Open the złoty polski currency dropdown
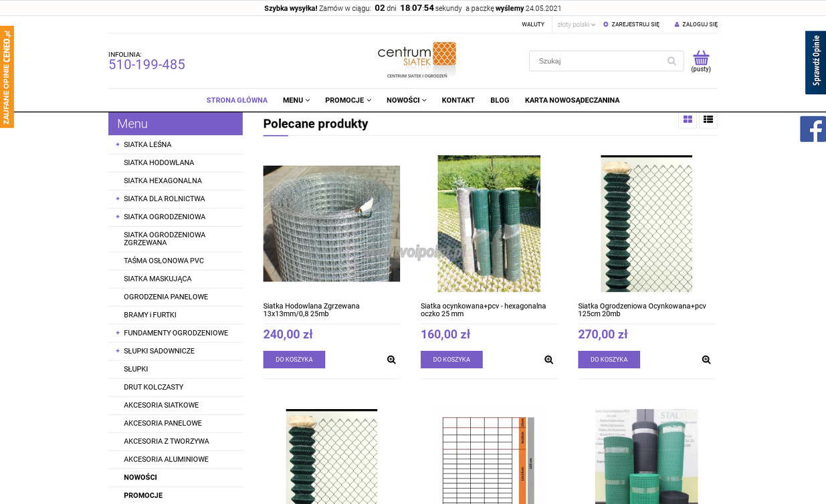Image resolution: width=826 pixels, height=504 pixels. 576,25
